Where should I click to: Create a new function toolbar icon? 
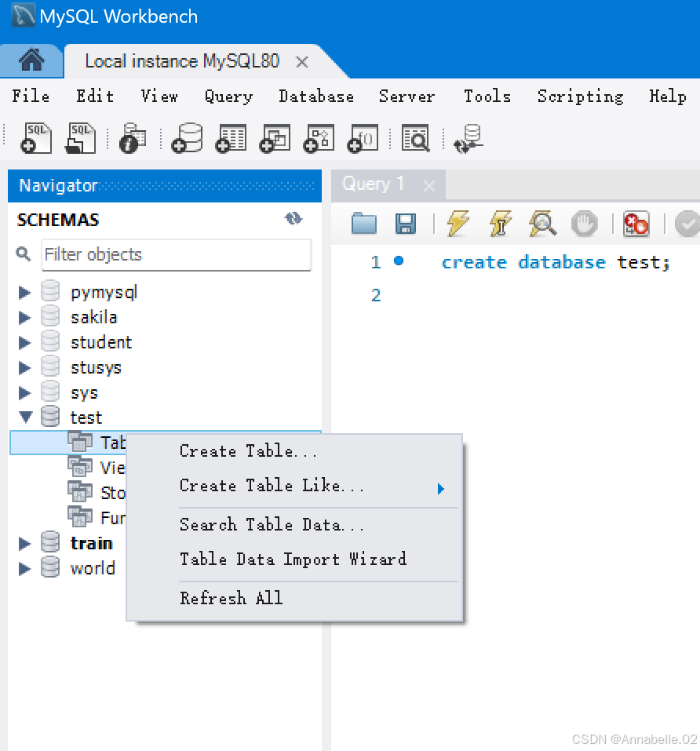click(x=363, y=138)
